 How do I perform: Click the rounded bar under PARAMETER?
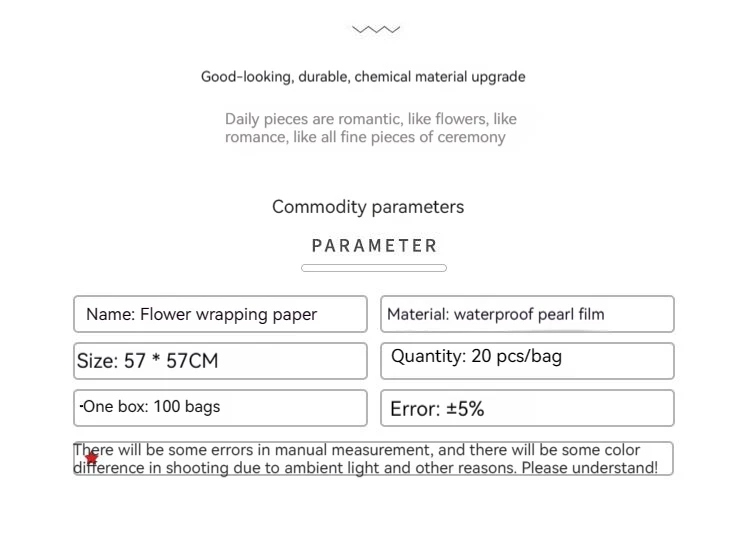point(374,268)
